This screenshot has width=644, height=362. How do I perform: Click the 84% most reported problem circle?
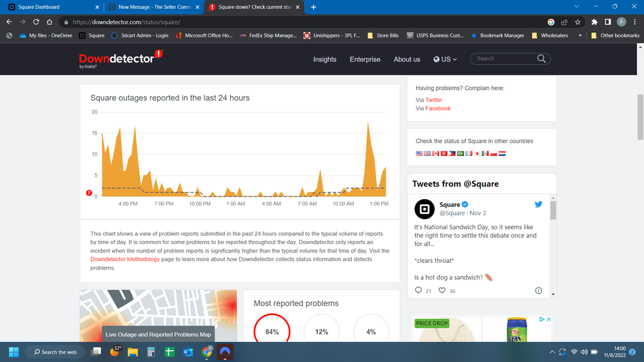coord(272,331)
